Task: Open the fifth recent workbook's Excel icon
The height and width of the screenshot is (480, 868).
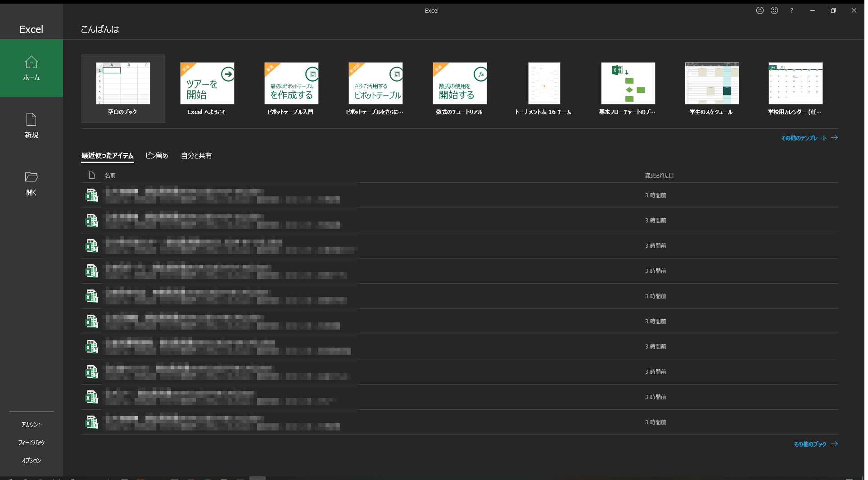Action: tap(92, 296)
